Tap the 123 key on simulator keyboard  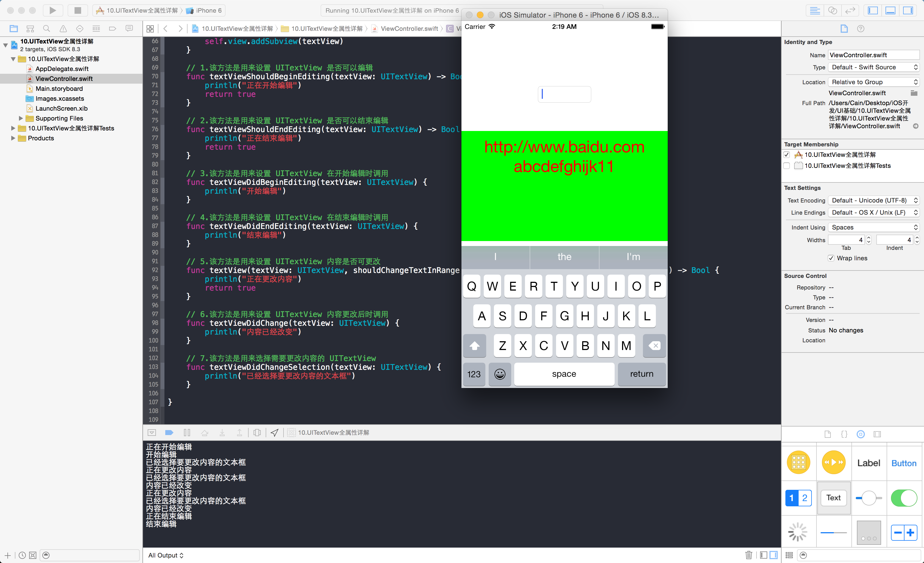click(474, 374)
